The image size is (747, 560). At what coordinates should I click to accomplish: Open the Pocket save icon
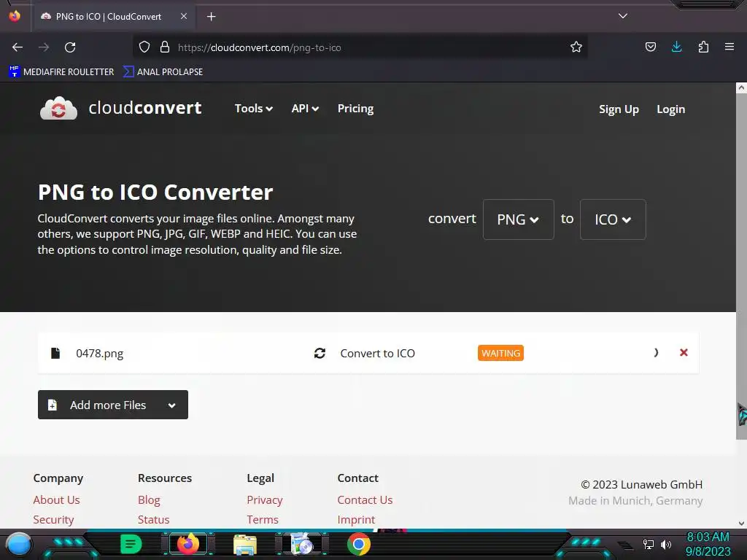coord(650,47)
